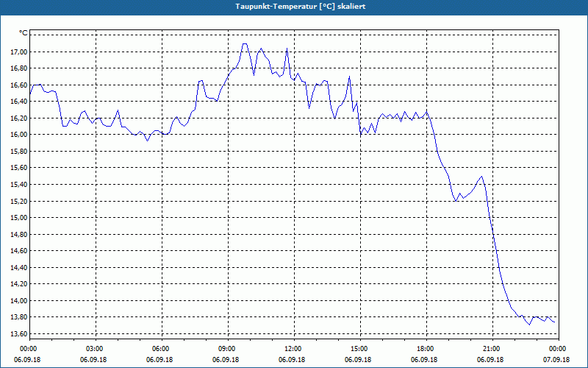Screen dimensions: 588x368
Task: Select the °C unit label on the y-axis
Action: tap(23, 33)
